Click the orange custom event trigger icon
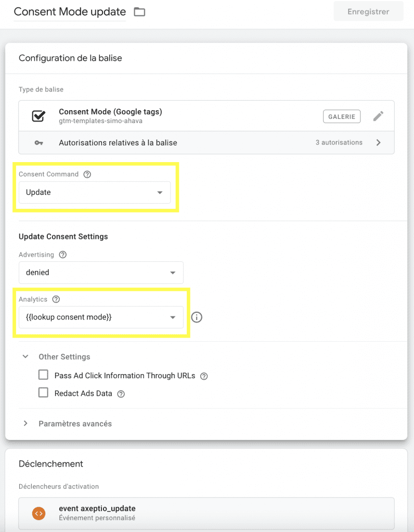The width and height of the screenshot is (414, 532). click(x=38, y=513)
